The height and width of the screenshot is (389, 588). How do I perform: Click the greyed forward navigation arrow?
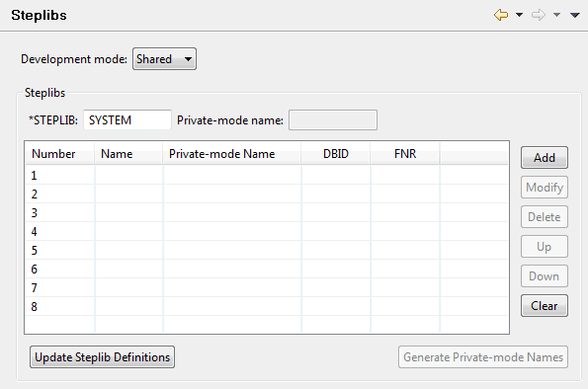[x=539, y=15]
